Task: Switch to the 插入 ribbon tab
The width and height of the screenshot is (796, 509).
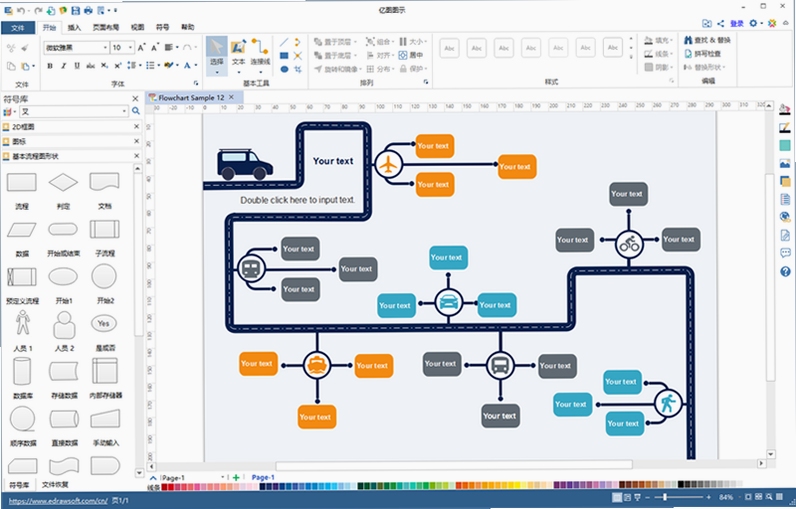Action: click(x=74, y=27)
